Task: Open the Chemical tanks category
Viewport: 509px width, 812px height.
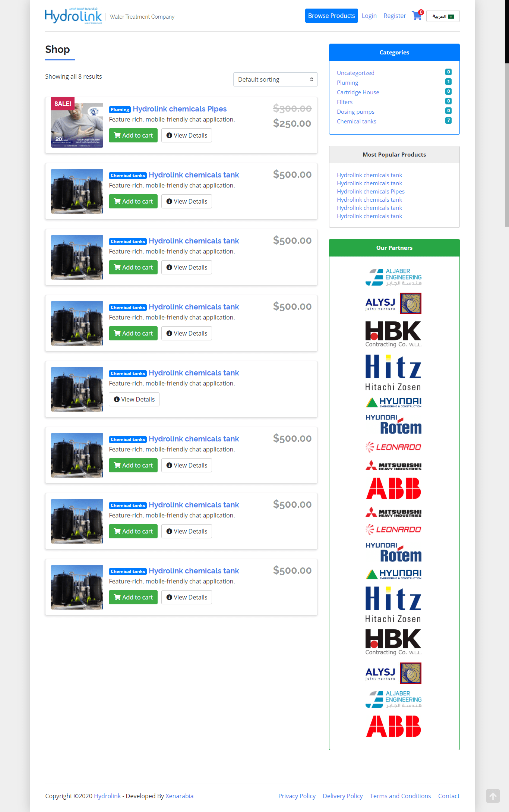Action: tap(356, 122)
